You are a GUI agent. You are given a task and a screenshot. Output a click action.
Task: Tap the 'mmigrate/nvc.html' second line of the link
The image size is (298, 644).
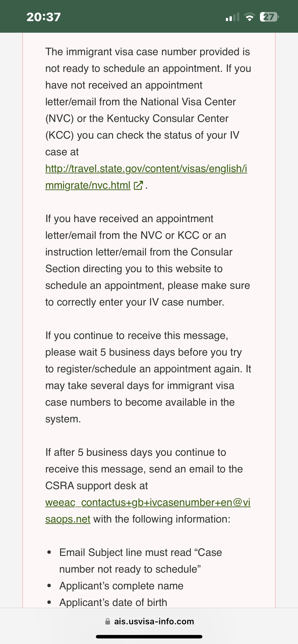(x=88, y=185)
